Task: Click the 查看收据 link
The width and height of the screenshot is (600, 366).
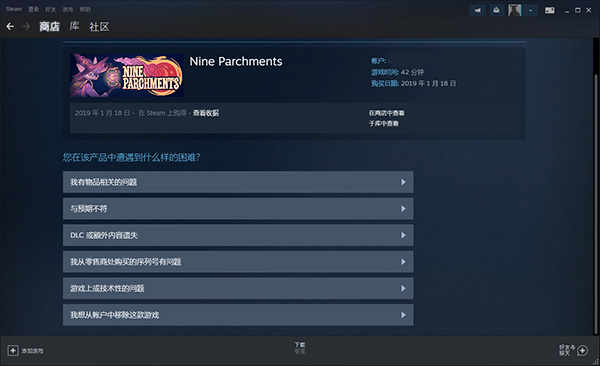Action: click(206, 113)
